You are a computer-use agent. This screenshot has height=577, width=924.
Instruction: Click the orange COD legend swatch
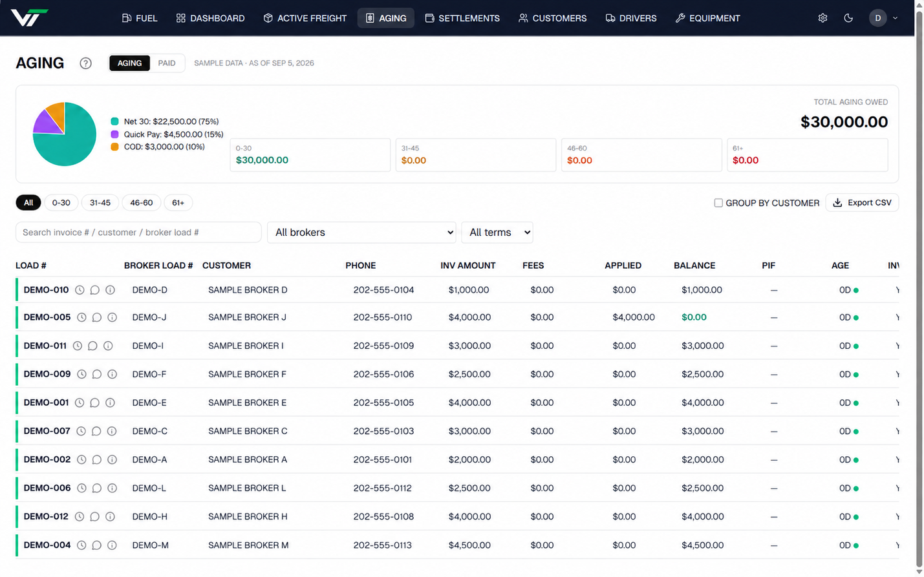pyautogui.click(x=114, y=147)
